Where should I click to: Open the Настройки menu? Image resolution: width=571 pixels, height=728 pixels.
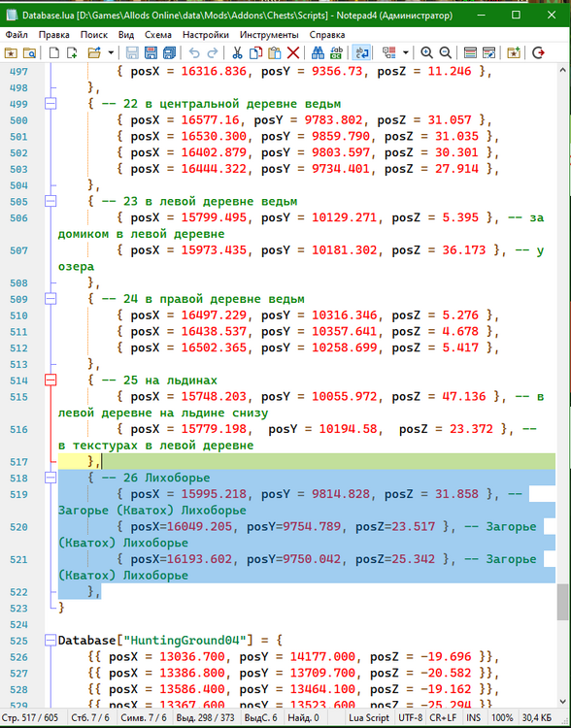206,35
